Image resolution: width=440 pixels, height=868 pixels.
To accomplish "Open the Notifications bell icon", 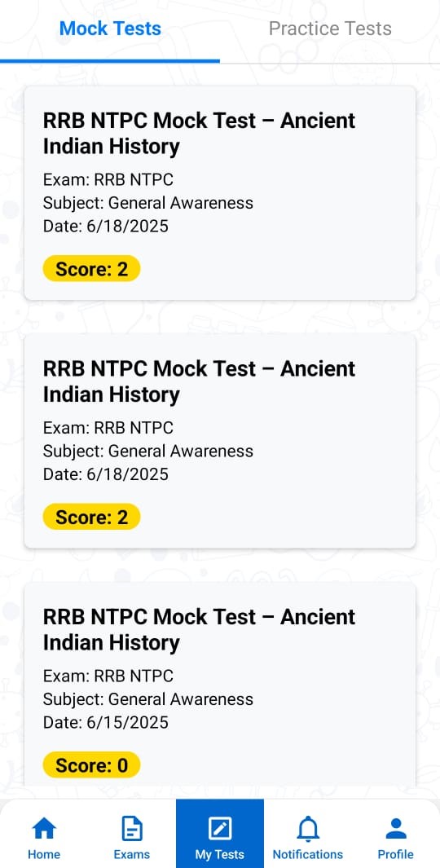I will click(308, 829).
